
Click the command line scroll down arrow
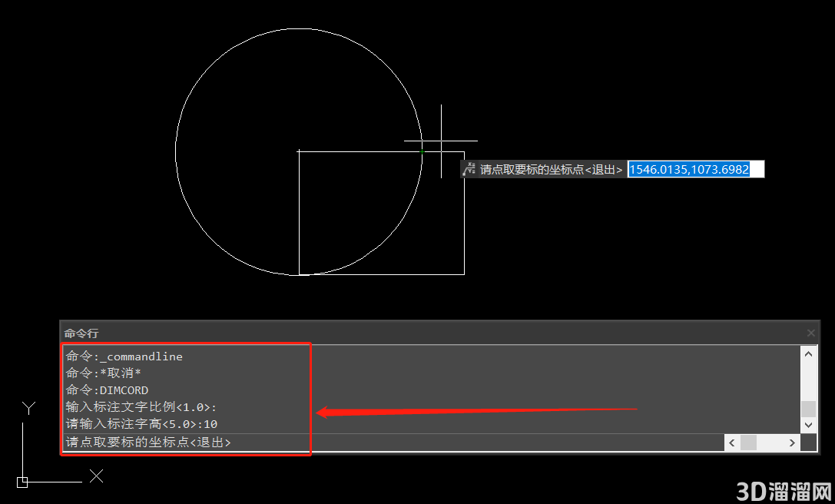point(808,425)
